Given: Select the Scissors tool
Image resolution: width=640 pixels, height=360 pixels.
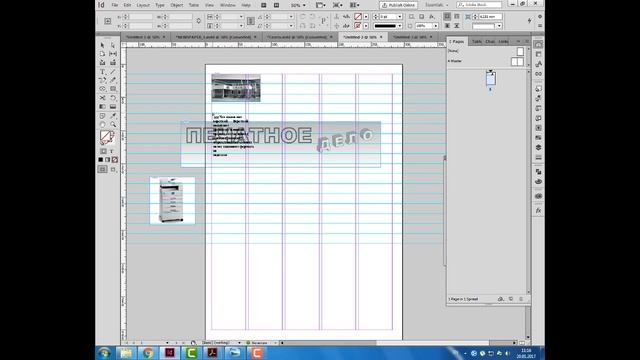Looking at the screenshot, I should pyautogui.click(x=102, y=98).
